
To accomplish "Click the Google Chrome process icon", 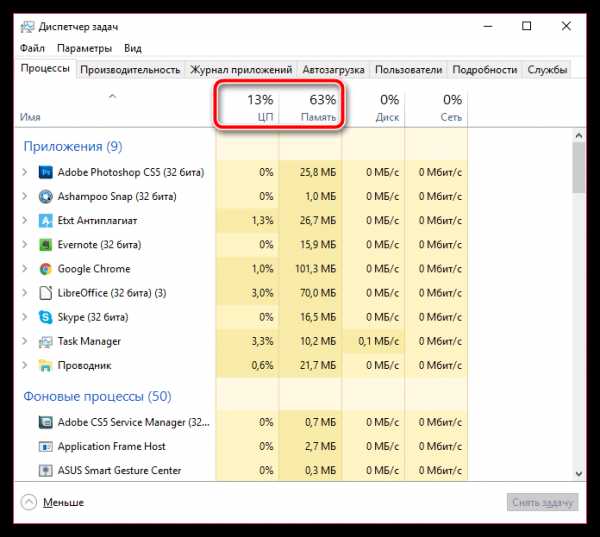I will point(46,269).
